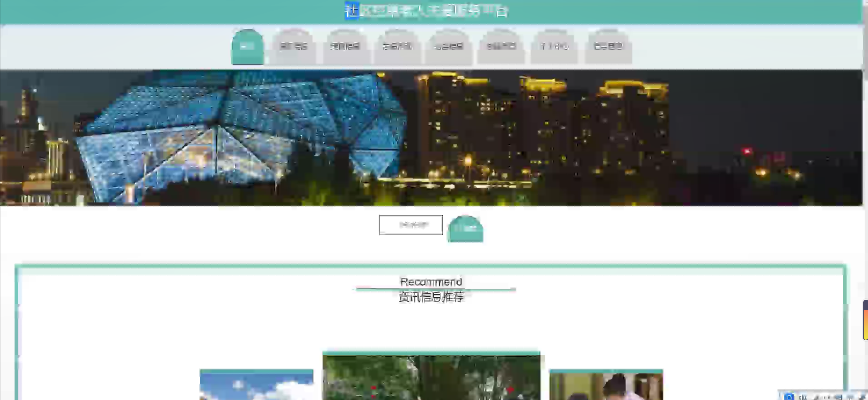Open the third navigation tab
Screen dimensions: 868x400
pos(345,46)
